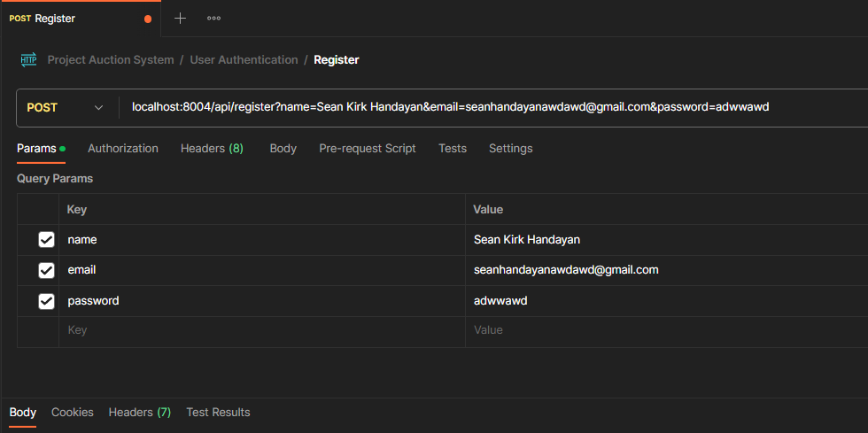Navigate to Project Auction System breadcrumb

[x=111, y=60]
